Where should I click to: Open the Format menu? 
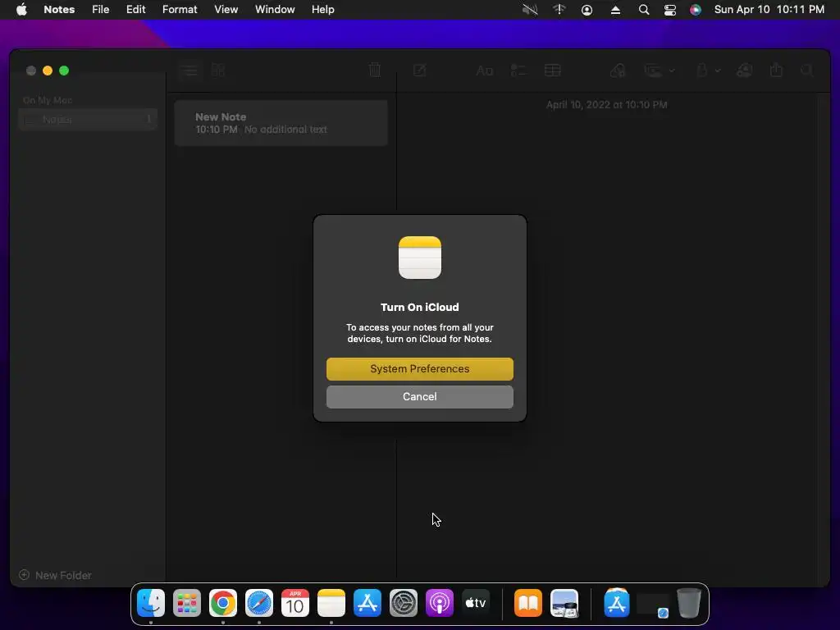coord(180,9)
